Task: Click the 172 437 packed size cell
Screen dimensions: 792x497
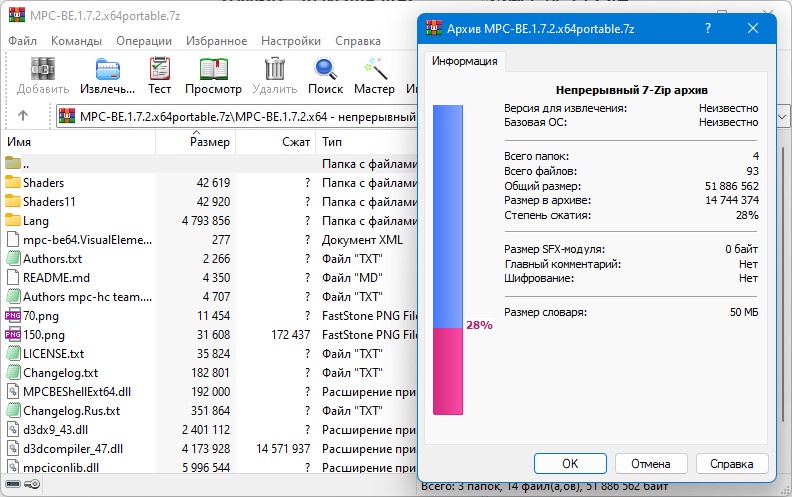Action: click(290, 334)
